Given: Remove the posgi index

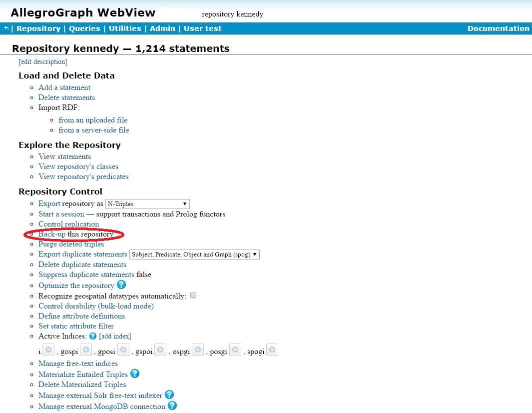Looking at the screenshot, I should (x=235, y=350).
